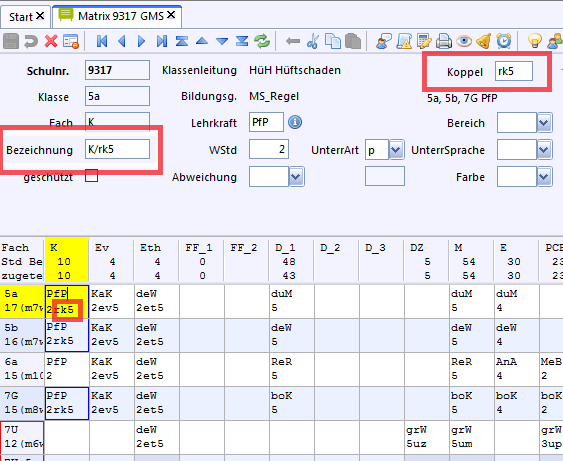Viewport: 563px width, 461px height.
Task: Click the 6a AnA cell under E
Action: pos(516,369)
